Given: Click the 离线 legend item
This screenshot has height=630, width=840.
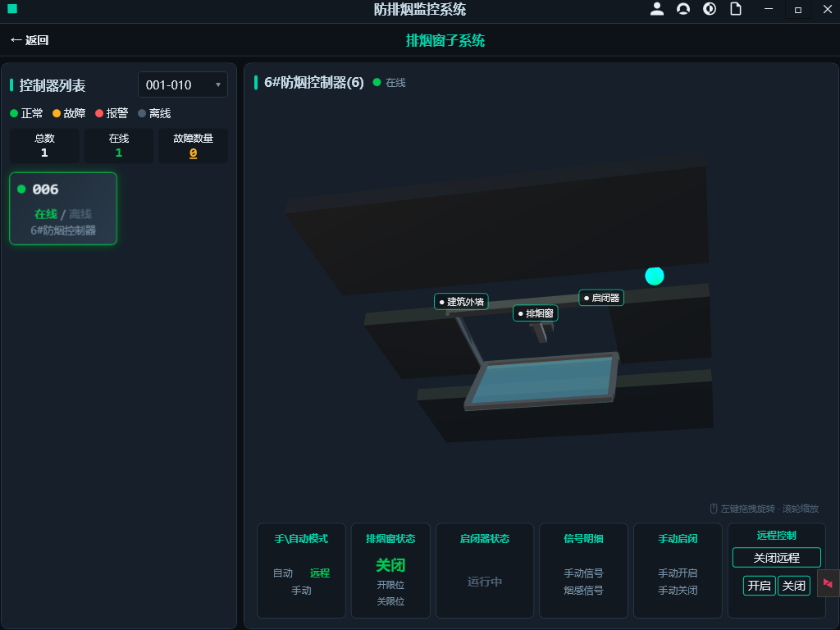Looking at the screenshot, I should 155,113.
